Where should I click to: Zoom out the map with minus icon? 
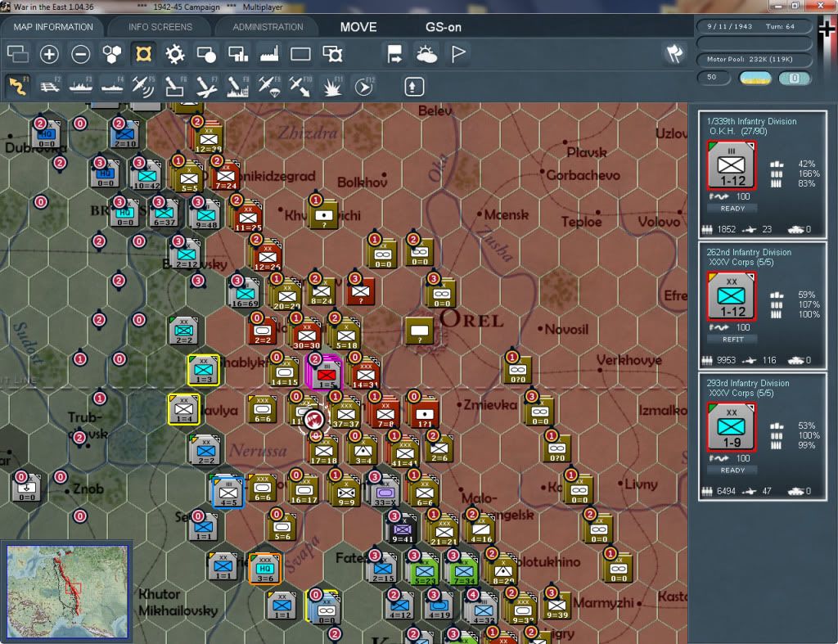point(81,54)
